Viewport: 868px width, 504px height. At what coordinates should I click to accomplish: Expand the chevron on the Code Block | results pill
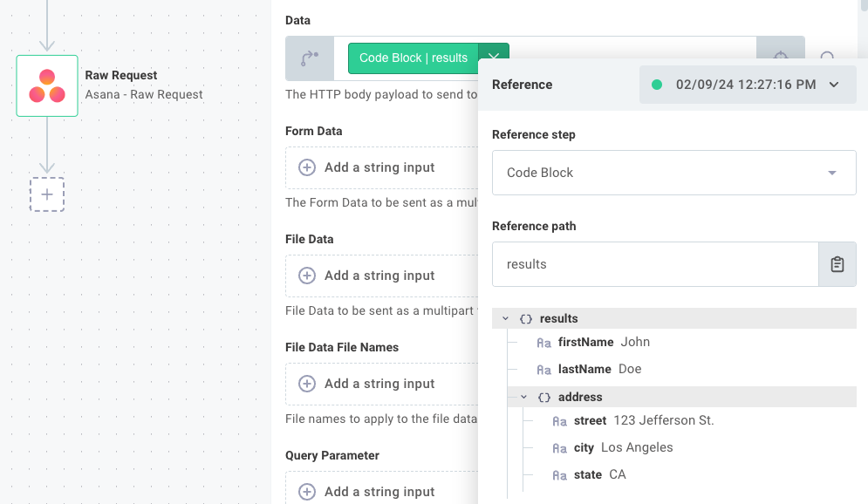494,58
